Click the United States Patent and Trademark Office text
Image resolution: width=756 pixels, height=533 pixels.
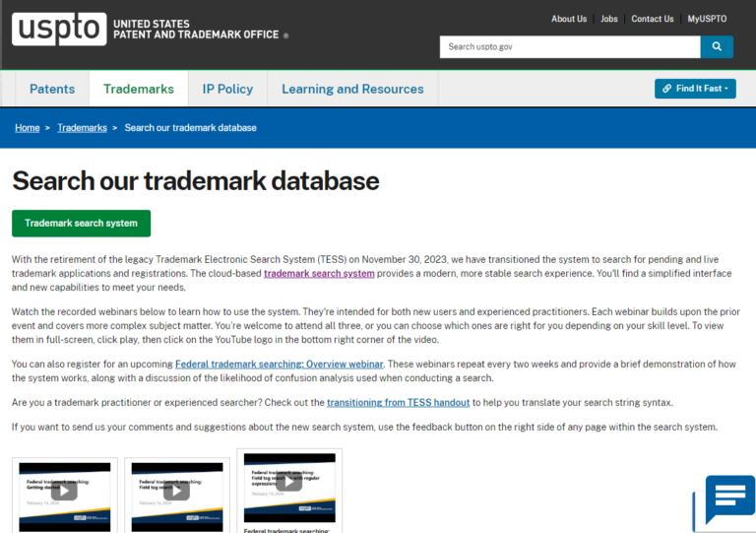point(196,30)
